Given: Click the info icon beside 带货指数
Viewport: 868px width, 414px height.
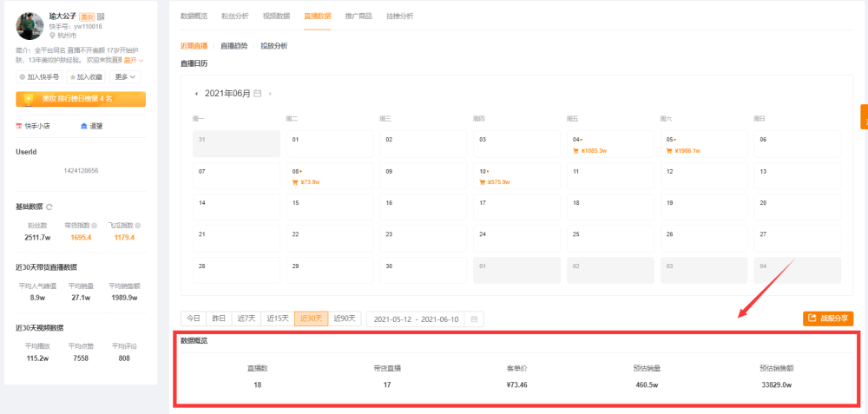Looking at the screenshot, I should click(95, 226).
